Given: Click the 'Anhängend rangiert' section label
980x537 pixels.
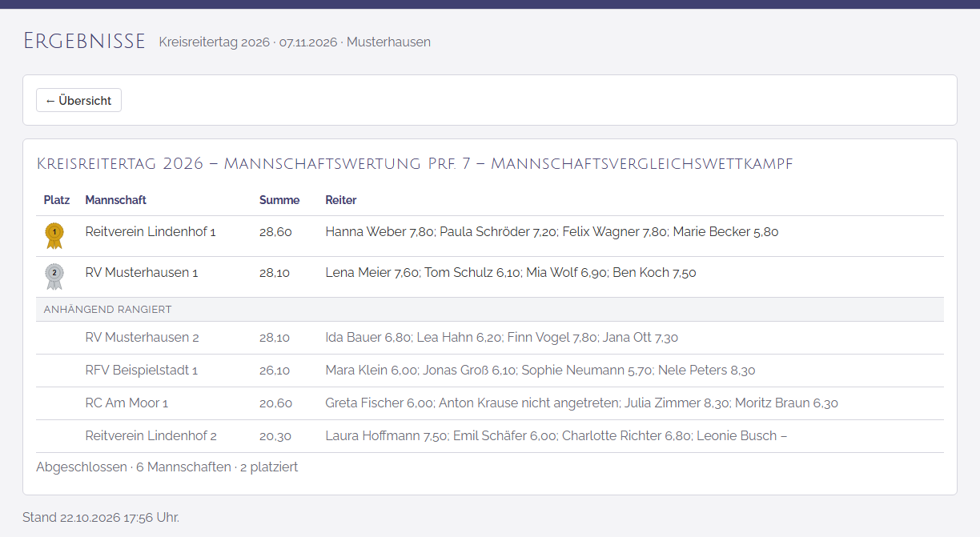Looking at the screenshot, I should click(108, 310).
